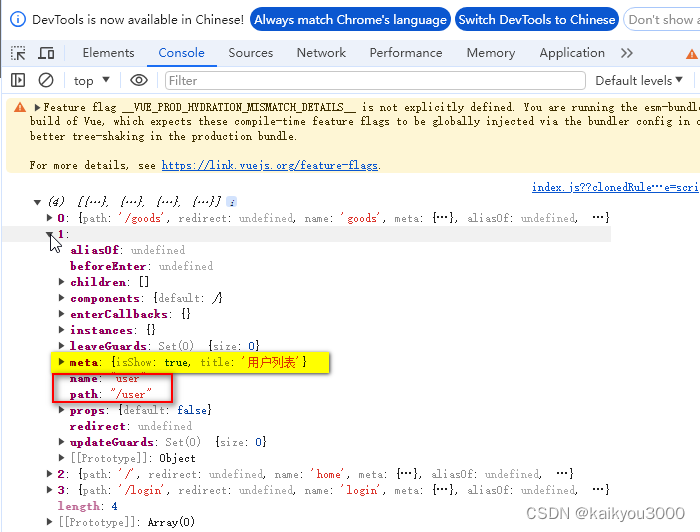Open more tabs with the double chevron
700x532 pixels.
(627, 53)
